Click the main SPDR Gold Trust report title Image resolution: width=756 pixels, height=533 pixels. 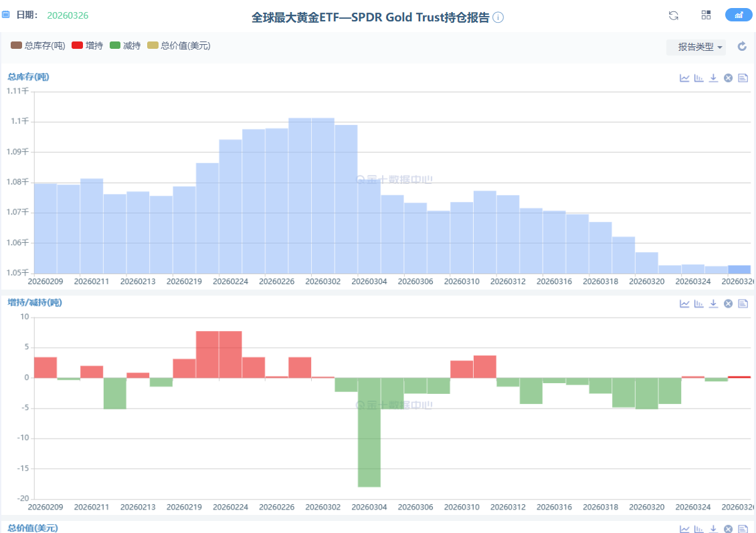point(370,17)
